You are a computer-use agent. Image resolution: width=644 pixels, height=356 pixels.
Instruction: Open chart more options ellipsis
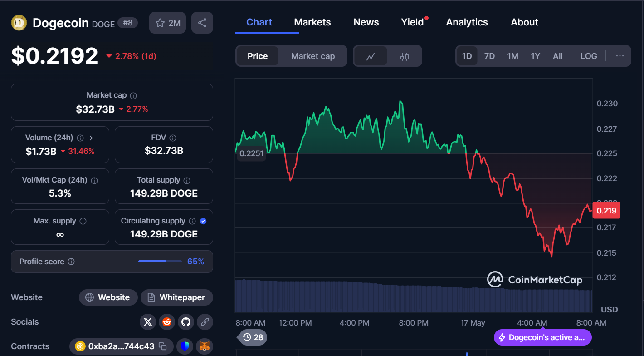pos(620,56)
